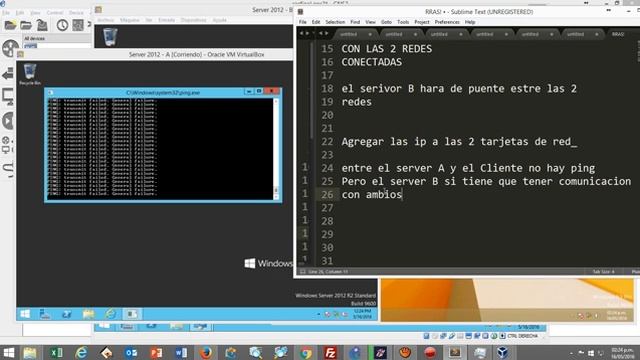Click the save project icon in the network simulator toolbar
640x360 pixels.
coord(42,25)
